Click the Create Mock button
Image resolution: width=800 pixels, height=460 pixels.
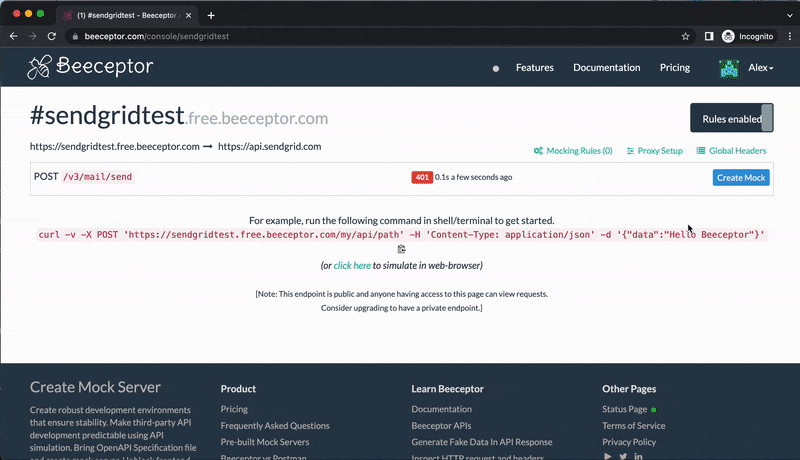coord(741,177)
